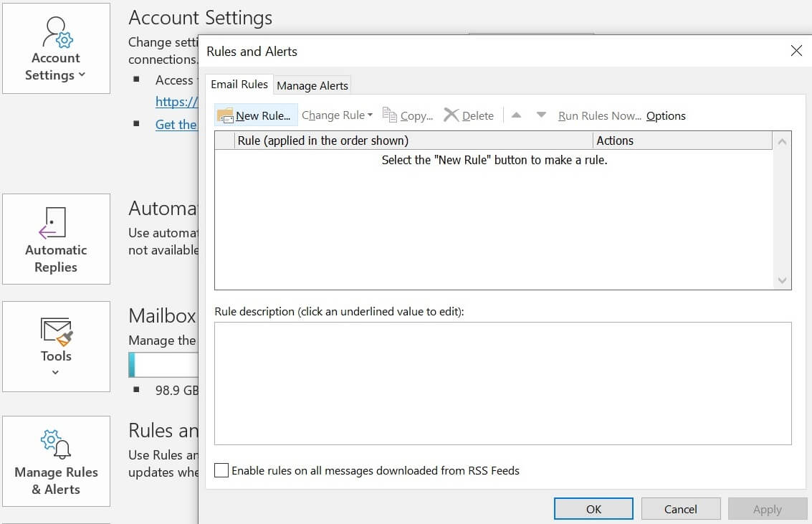
Task: Click the Cancel button
Action: (680, 509)
